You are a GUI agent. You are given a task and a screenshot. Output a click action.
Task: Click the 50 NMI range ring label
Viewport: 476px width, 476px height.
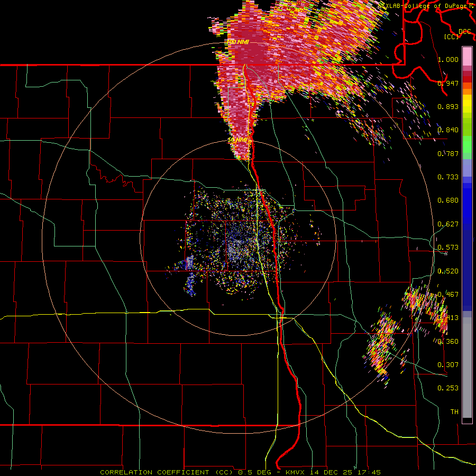pos(238,140)
